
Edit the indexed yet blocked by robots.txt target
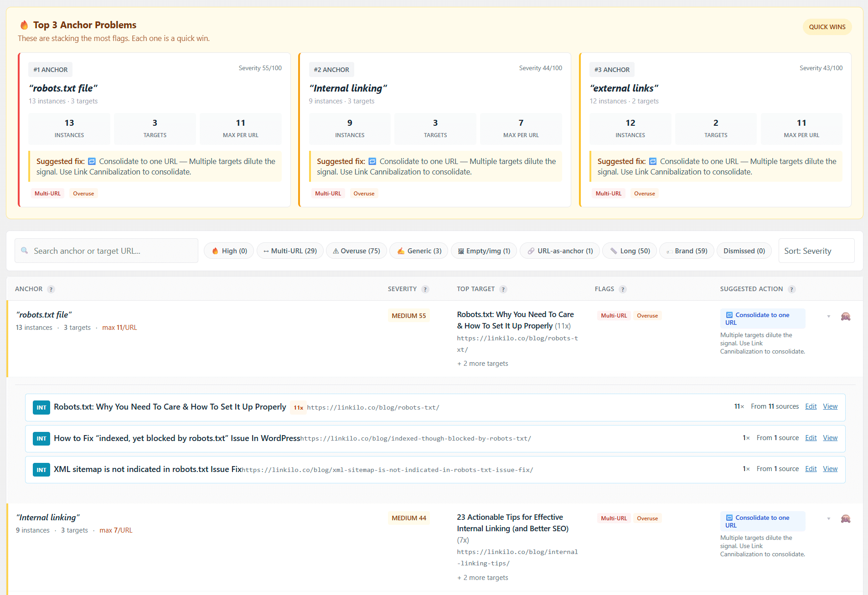811,438
